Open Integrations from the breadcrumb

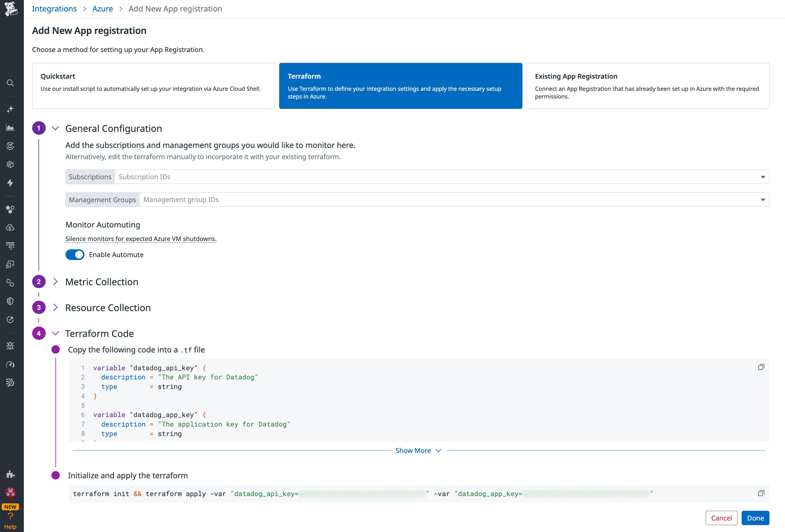(54, 8)
